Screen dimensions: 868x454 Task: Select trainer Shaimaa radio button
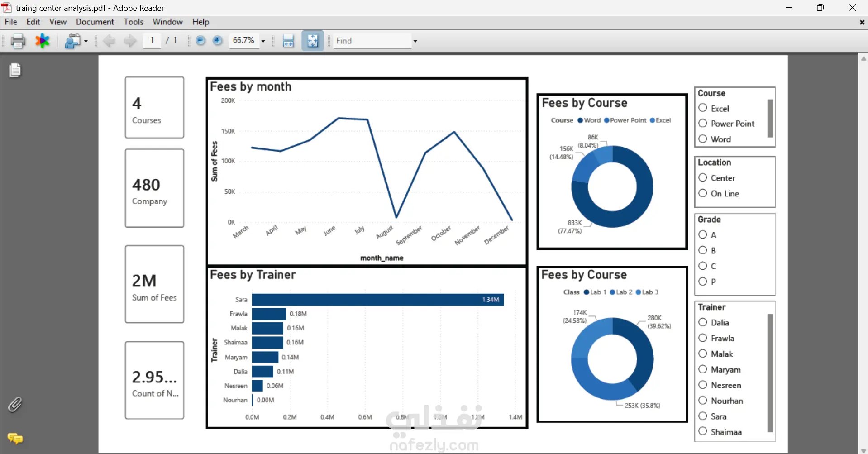pos(703,431)
